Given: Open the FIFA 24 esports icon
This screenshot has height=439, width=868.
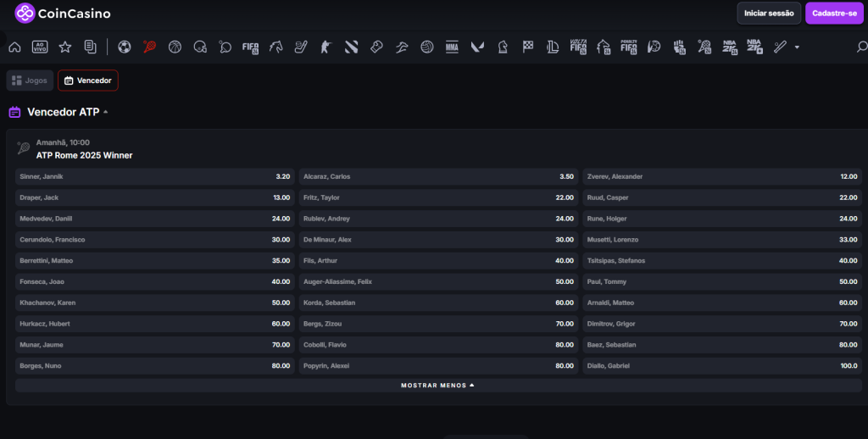Looking at the screenshot, I should [251, 47].
